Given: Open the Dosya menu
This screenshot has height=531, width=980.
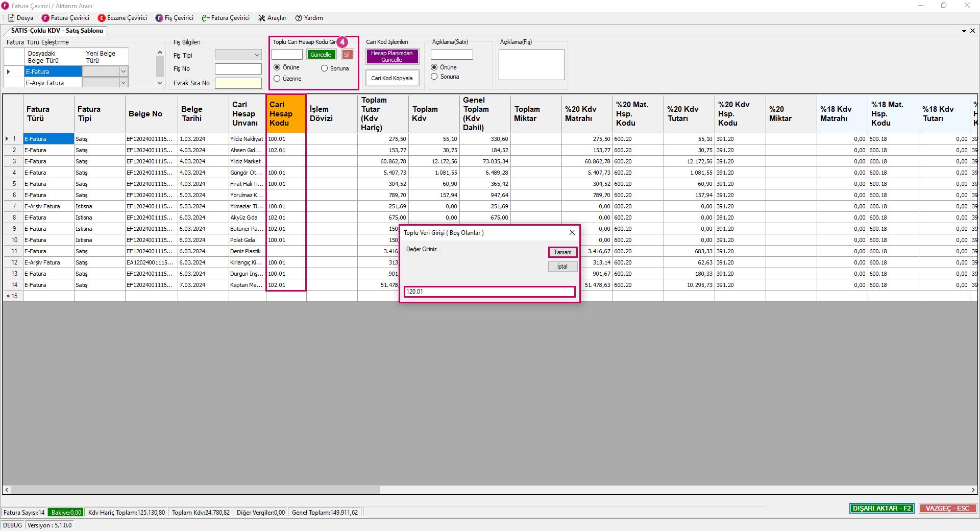Looking at the screenshot, I should (x=20, y=18).
